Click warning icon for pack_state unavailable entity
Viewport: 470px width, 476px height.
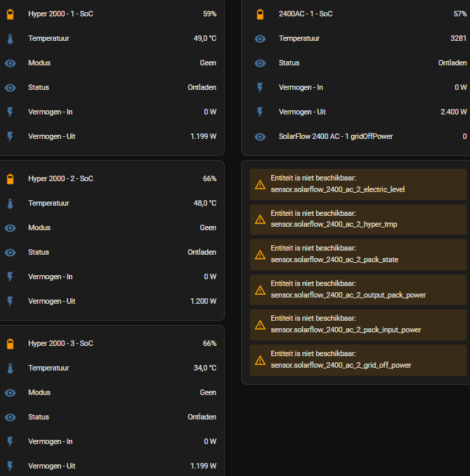260,255
